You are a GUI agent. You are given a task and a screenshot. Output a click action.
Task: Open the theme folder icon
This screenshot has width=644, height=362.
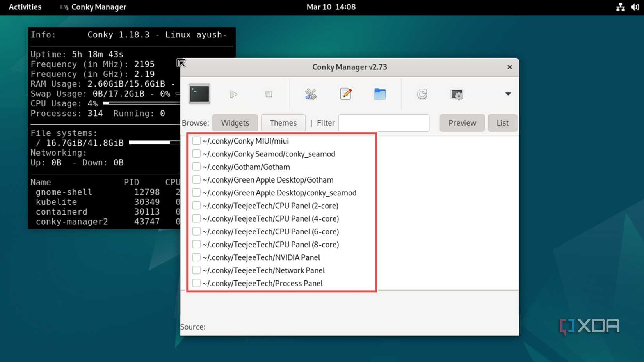pyautogui.click(x=380, y=94)
